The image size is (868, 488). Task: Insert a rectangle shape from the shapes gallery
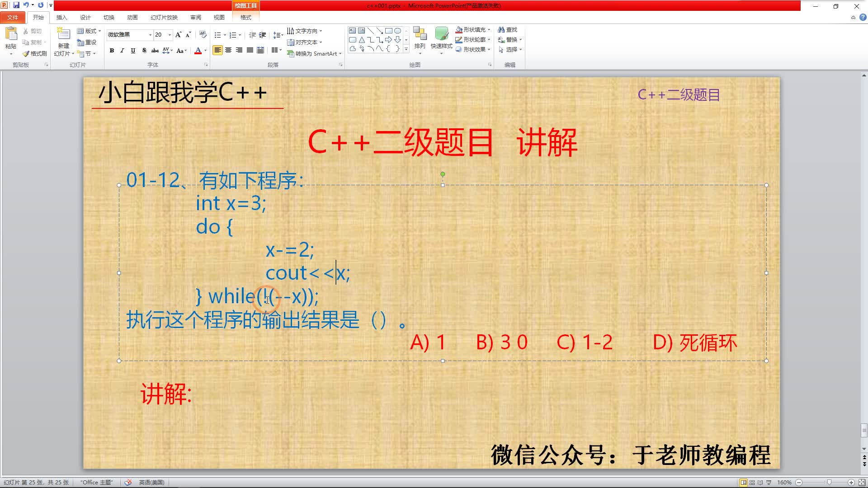(389, 30)
